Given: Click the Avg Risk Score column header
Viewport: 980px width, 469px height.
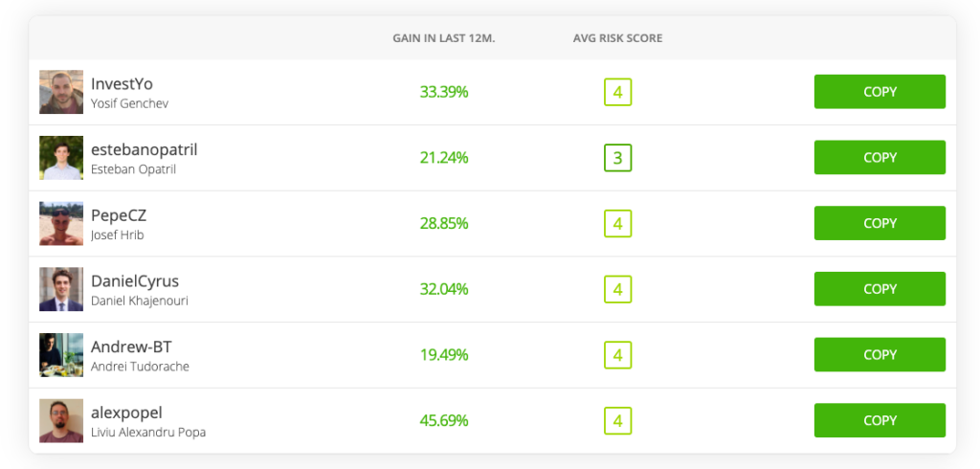Looking at the screenshot, I should (x=617, y=38).
